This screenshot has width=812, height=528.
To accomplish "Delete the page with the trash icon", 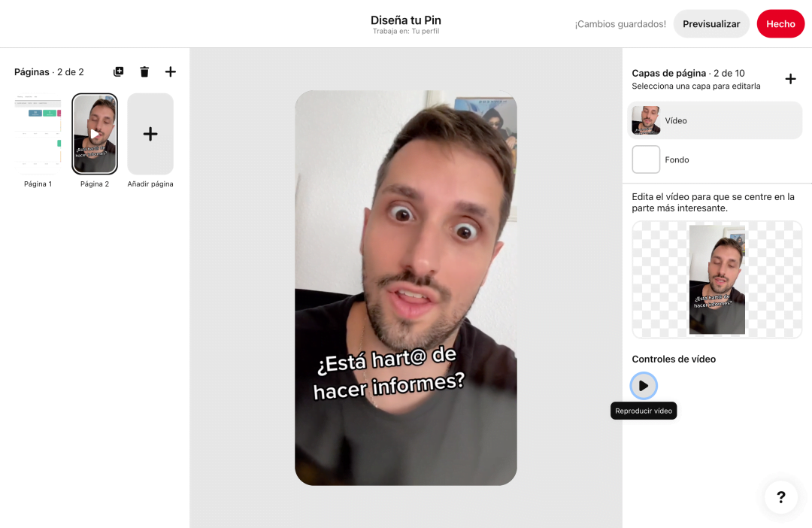I will click(144, 72).
